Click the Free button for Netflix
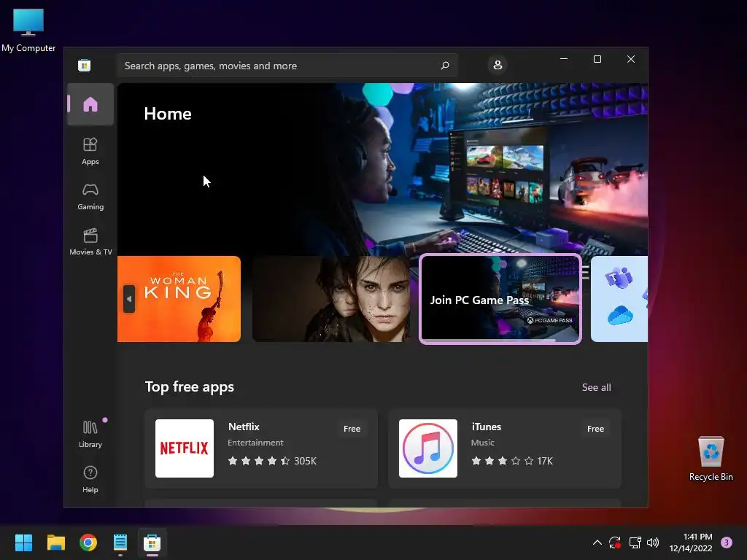The height and width of the screenshot is (560, 747). [352, 429]
